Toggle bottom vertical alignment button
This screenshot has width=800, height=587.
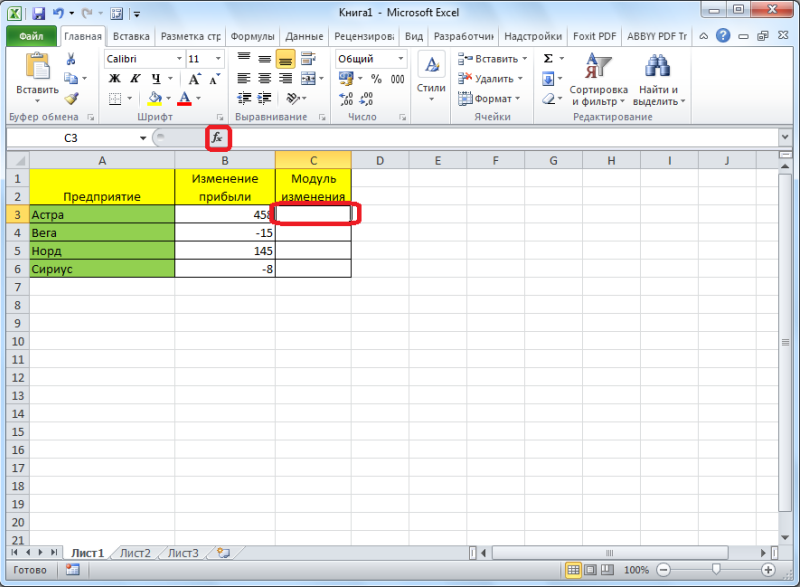click(x=285, y=59)
